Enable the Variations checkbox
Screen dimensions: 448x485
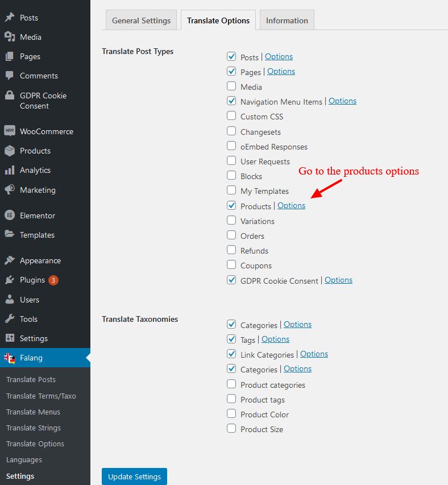(x=231, y=220)
